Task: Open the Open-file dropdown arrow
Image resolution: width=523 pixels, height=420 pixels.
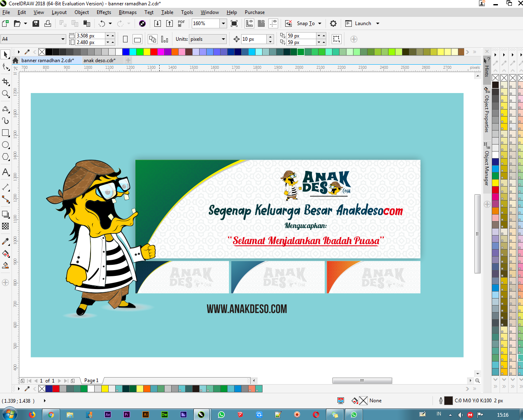Action: click(26, 23)
